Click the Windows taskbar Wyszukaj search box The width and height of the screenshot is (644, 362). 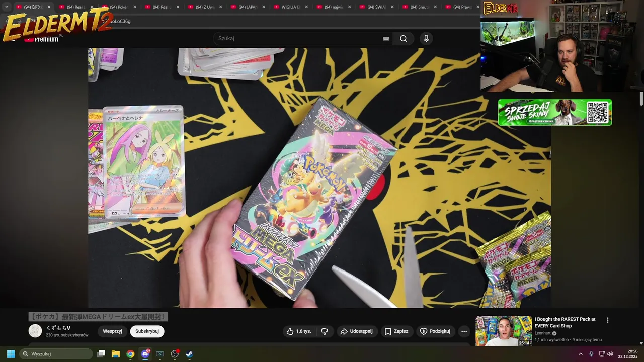[56, 354]
